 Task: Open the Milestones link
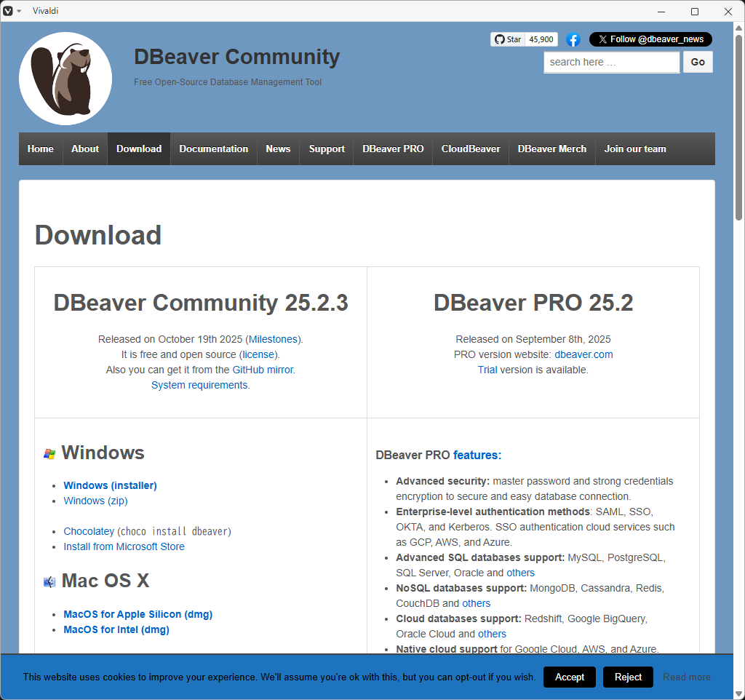274,339
